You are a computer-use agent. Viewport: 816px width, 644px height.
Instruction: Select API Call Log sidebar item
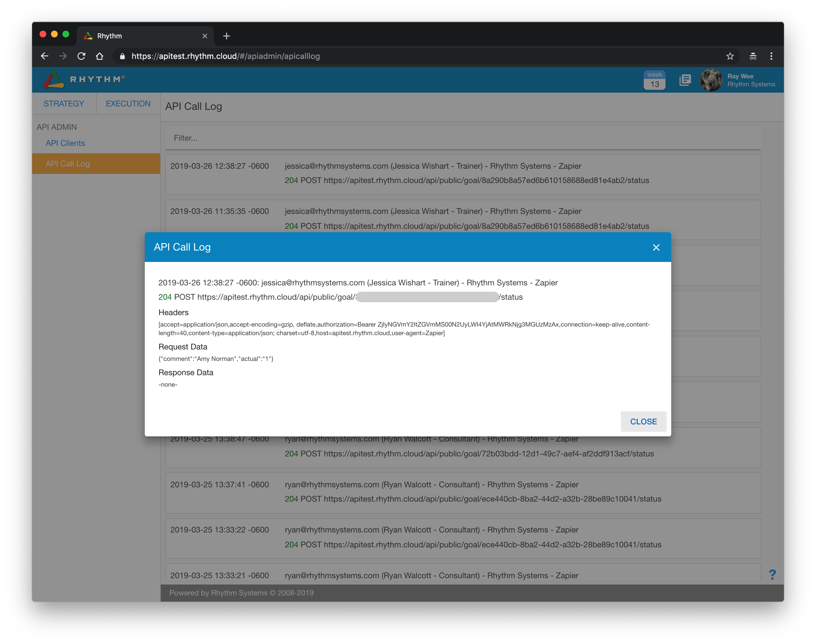tap(96, 164)
